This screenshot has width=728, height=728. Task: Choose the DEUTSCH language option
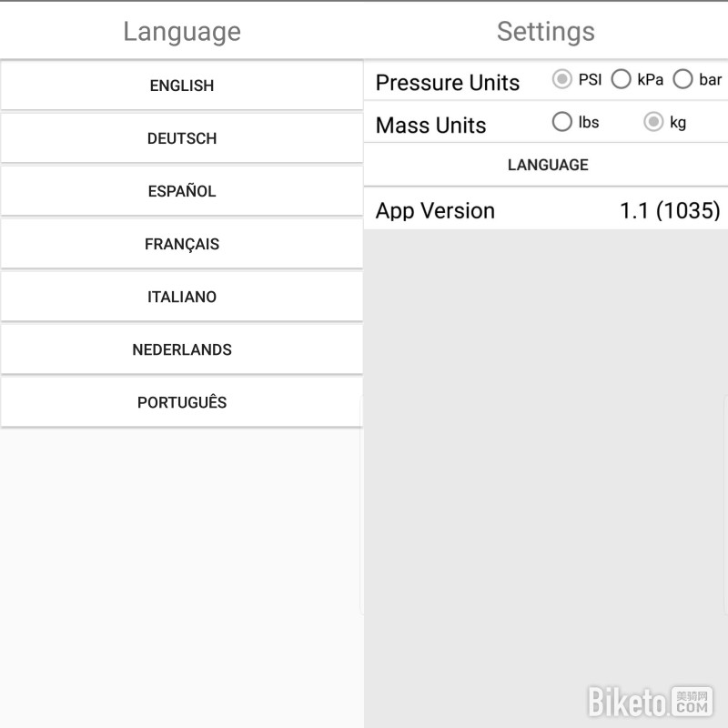tap(182, 138)
